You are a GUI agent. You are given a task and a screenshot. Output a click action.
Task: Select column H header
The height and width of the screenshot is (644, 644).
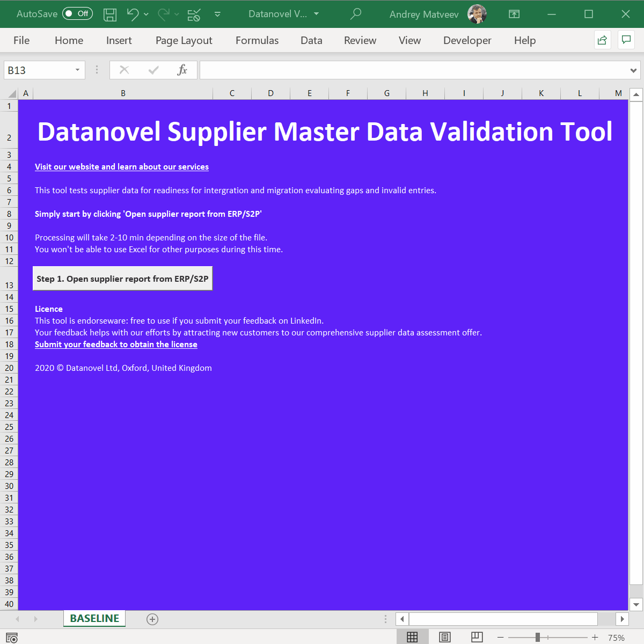(x=425, y=93)
